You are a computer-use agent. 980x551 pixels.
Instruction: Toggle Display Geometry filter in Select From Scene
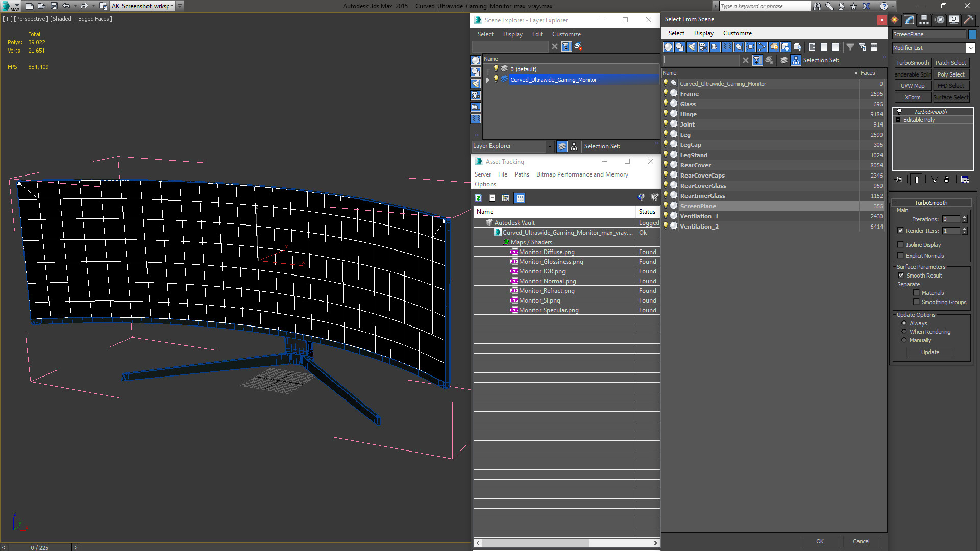click(668, 47)
